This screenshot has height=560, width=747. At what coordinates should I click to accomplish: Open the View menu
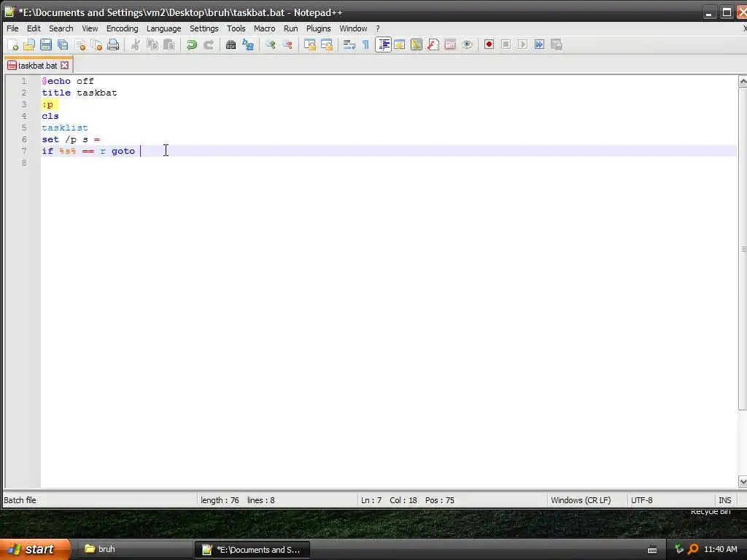coord(90,28)
